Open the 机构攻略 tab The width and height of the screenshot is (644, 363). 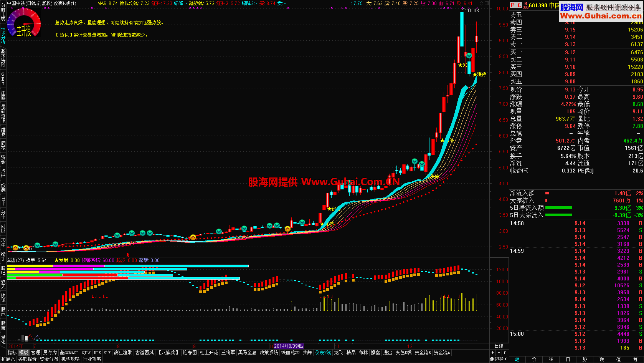pos(70,359)
